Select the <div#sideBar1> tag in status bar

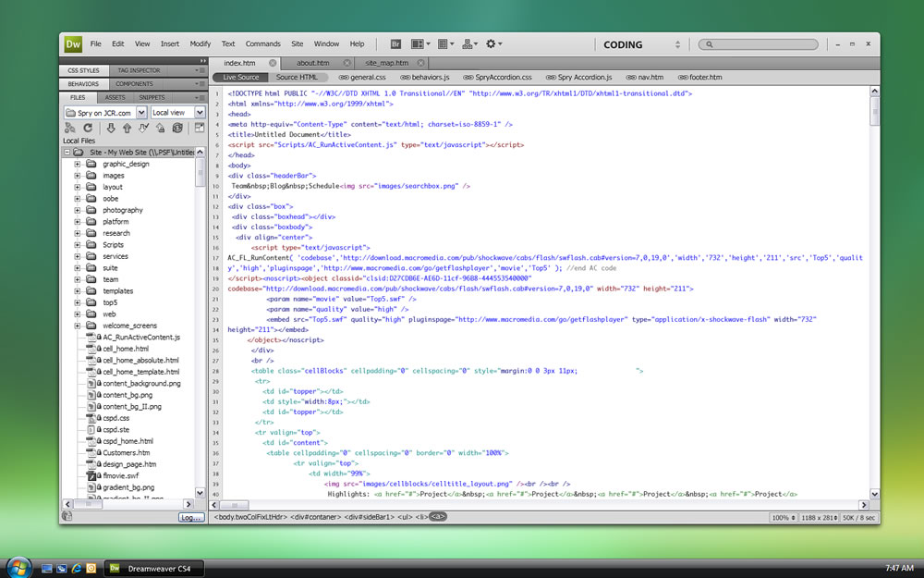click(x=370, y=517)
